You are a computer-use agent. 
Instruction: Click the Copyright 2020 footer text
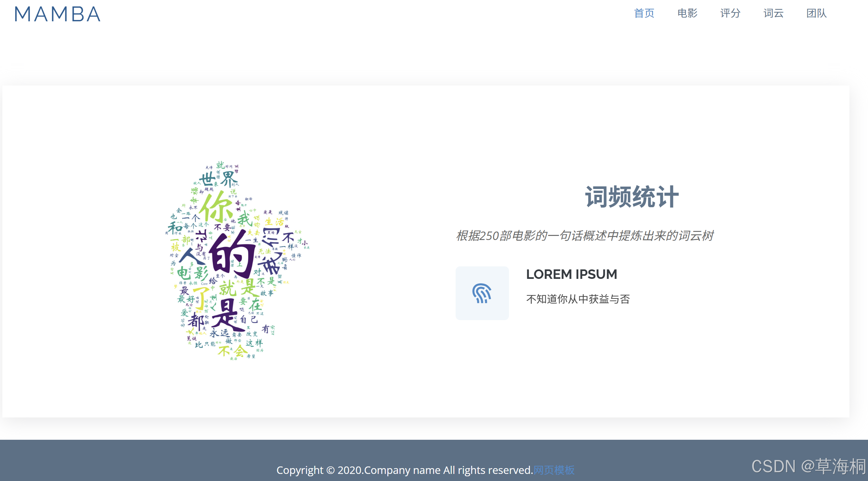pos(404,470)
